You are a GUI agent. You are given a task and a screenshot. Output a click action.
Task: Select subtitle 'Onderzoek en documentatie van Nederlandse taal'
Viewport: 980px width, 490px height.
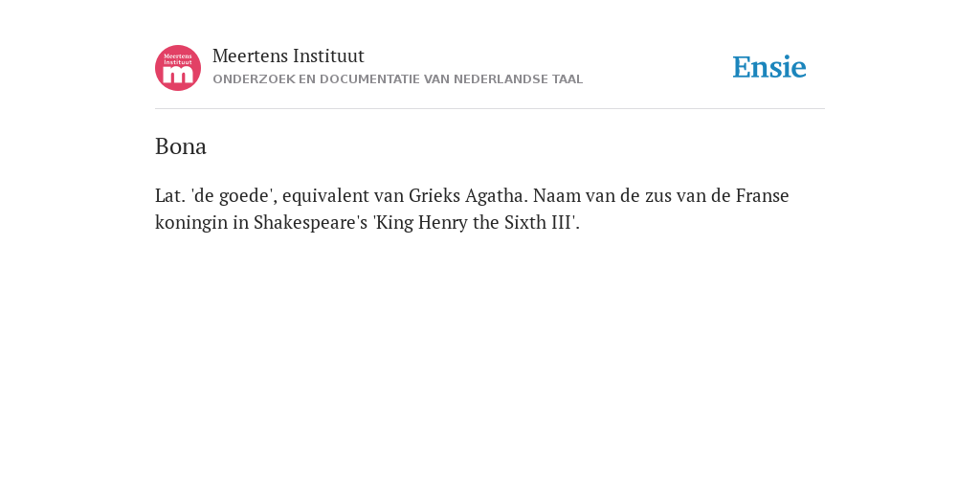397,79
